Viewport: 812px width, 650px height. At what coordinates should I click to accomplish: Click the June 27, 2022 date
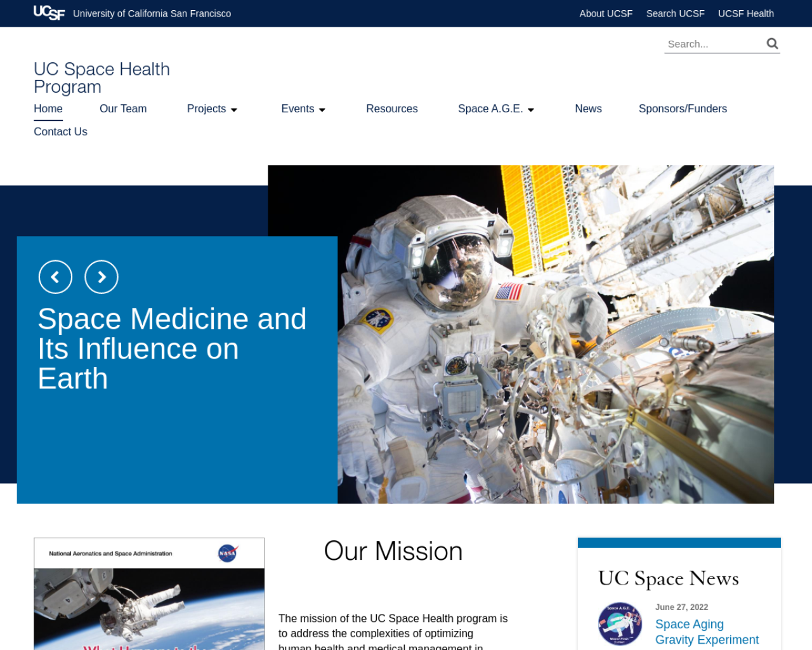(681, 607)
